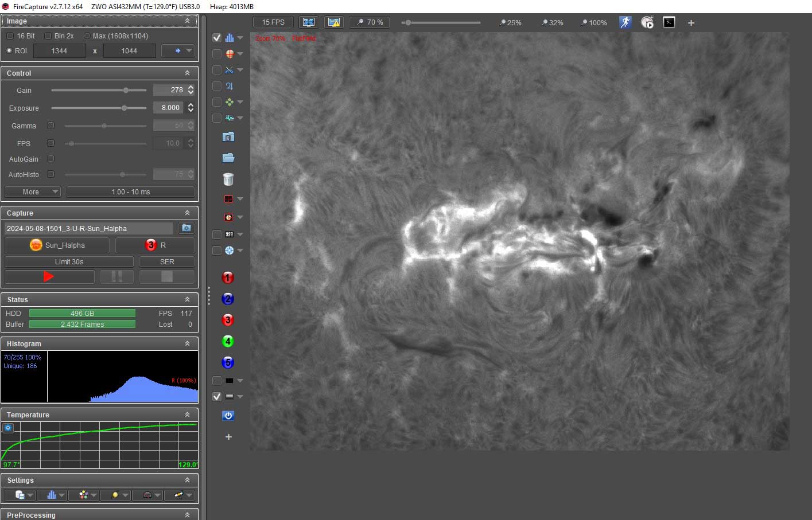The image size is (812, 520).
Task: Select blue filter profile ball 2
Action: click(x=228, y=299)
